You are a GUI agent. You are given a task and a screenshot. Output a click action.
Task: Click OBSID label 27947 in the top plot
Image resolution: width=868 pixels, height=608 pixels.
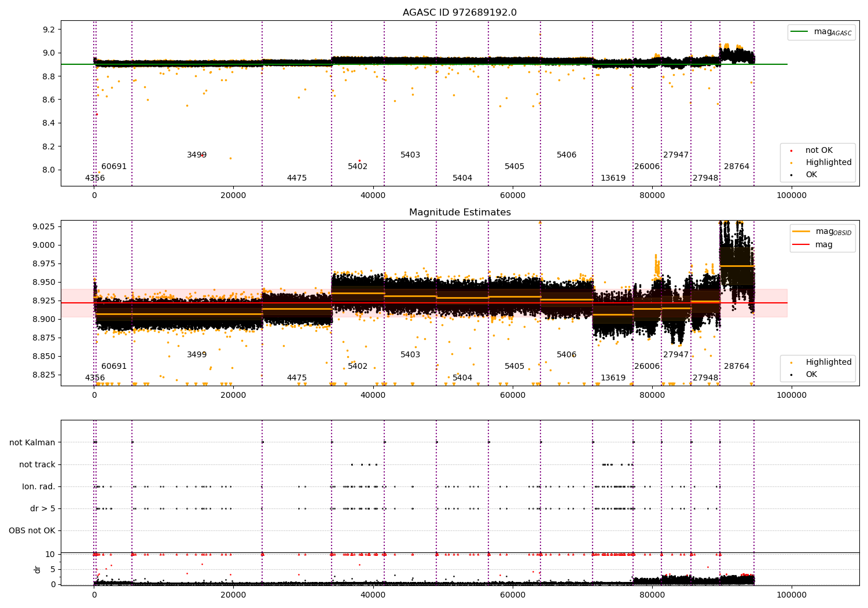[x=676, y=155]
